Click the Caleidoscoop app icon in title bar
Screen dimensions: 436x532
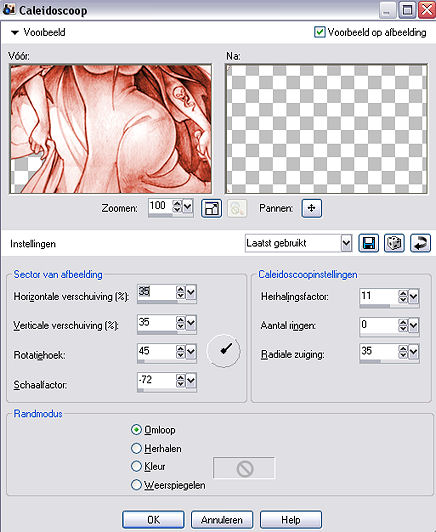click(x=9, y=9)
